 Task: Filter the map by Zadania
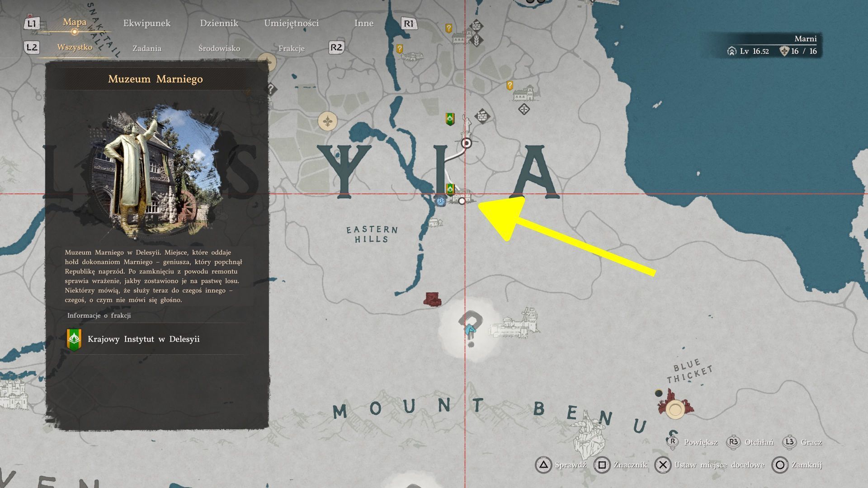point(147,48)
